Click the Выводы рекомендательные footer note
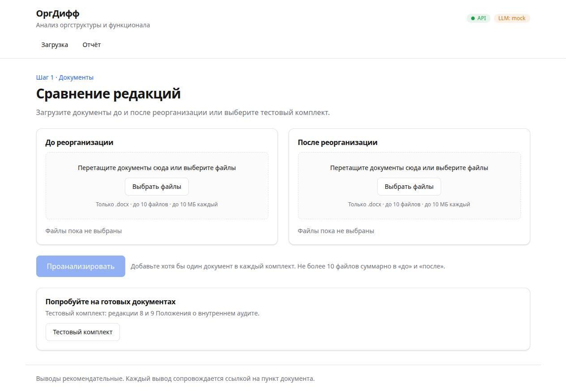 [175, 379]
